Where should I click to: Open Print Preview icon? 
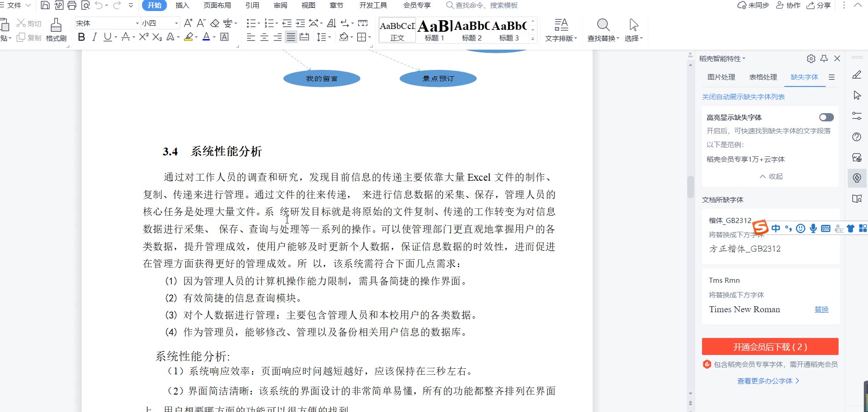85,6
